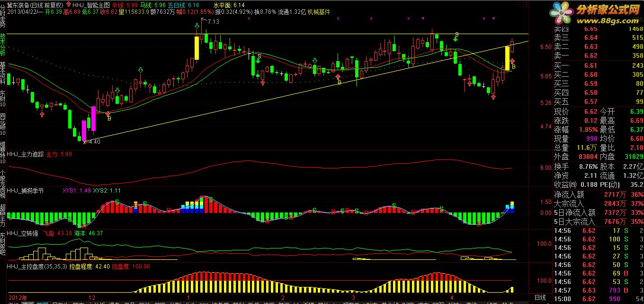Click the 现价 6.62 quote field

click(x=576, y=111)
